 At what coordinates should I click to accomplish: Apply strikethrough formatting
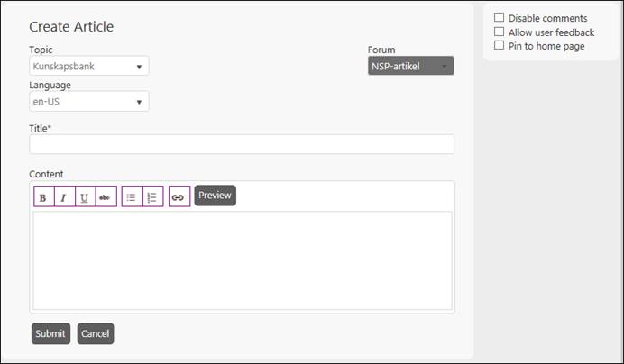click(x=106, y=197)
